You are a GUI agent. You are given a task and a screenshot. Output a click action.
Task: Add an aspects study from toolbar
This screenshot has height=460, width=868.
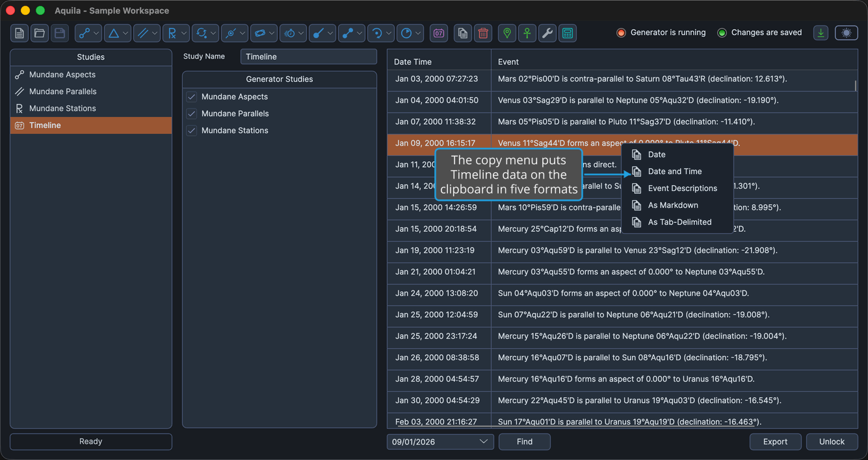pos(84,33)
